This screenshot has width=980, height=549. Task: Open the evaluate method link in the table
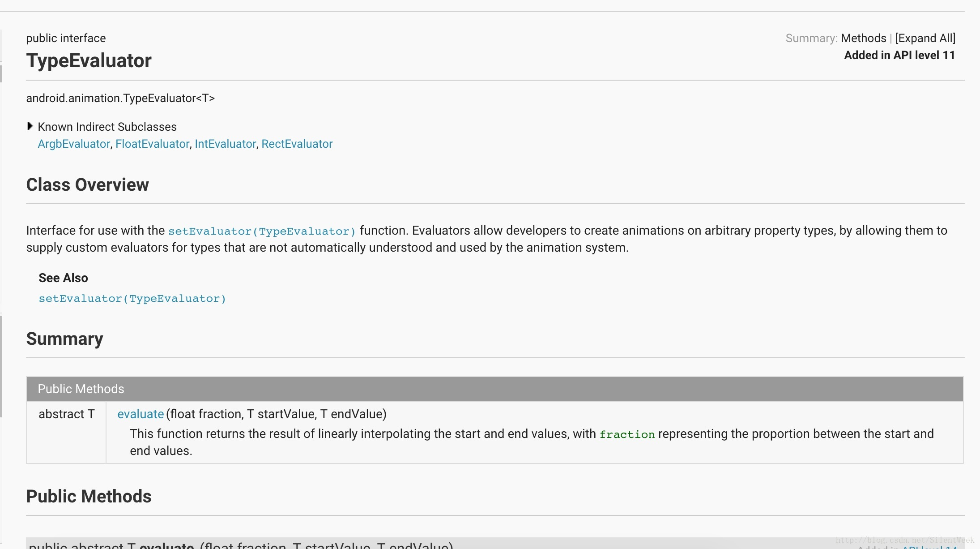coord(141,414)
